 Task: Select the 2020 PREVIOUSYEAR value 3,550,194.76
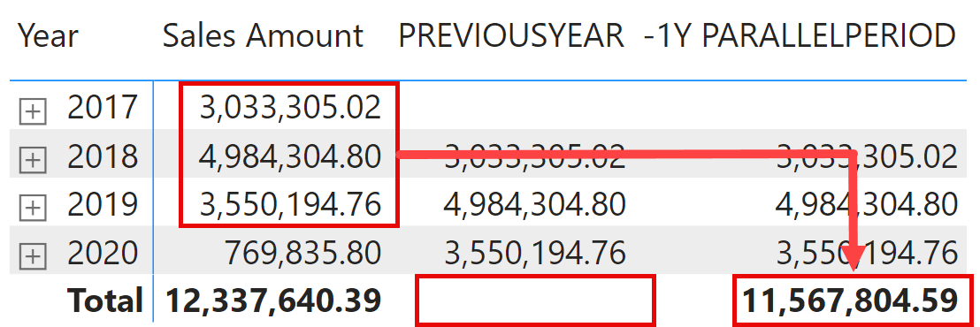535,253
